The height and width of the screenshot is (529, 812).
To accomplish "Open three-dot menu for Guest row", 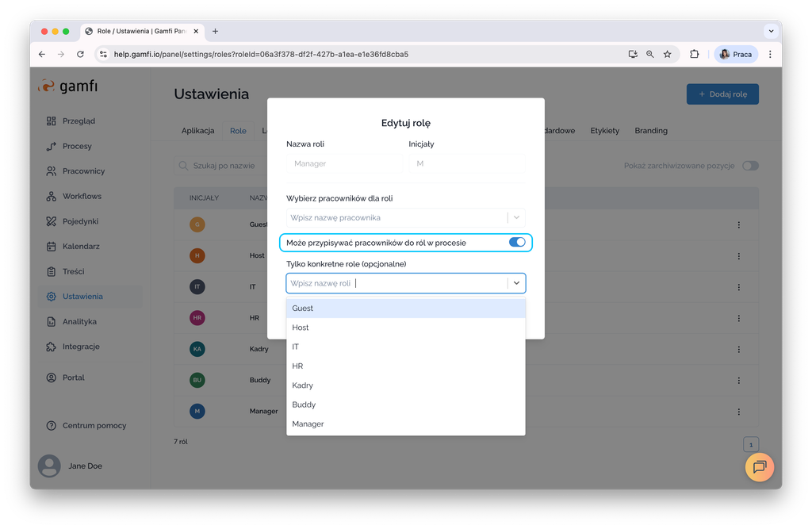I will (738, 224).
